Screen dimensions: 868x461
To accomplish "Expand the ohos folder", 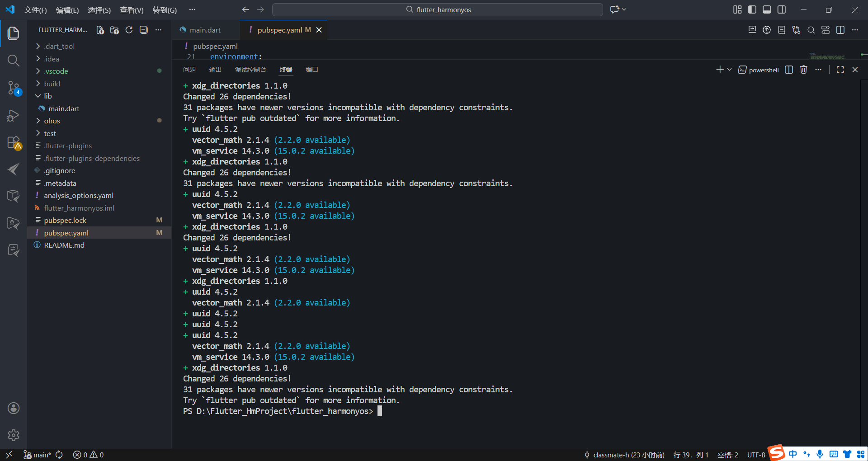I will (x=99, y=121).
